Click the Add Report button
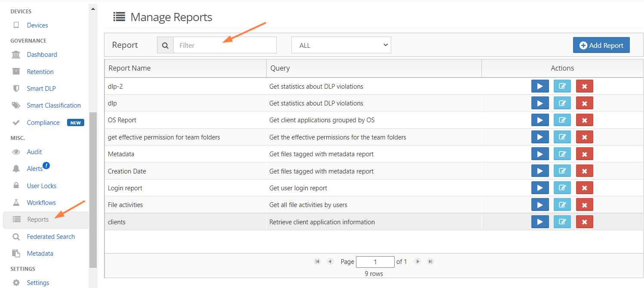644x288 pixels. point(601,45)
